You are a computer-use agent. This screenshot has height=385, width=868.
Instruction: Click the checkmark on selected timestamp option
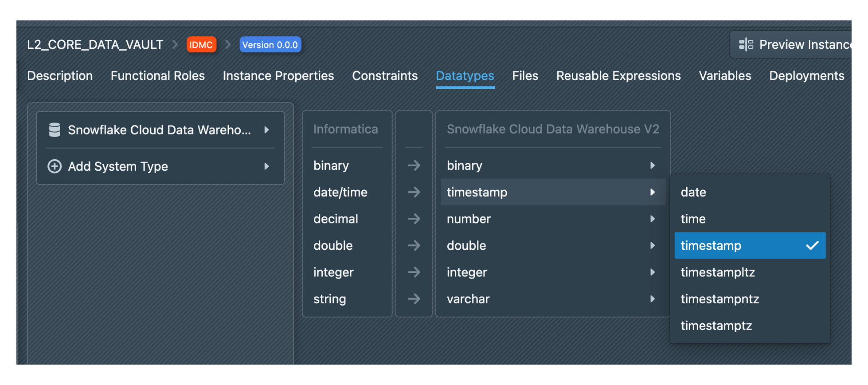[x=812, y=245]
